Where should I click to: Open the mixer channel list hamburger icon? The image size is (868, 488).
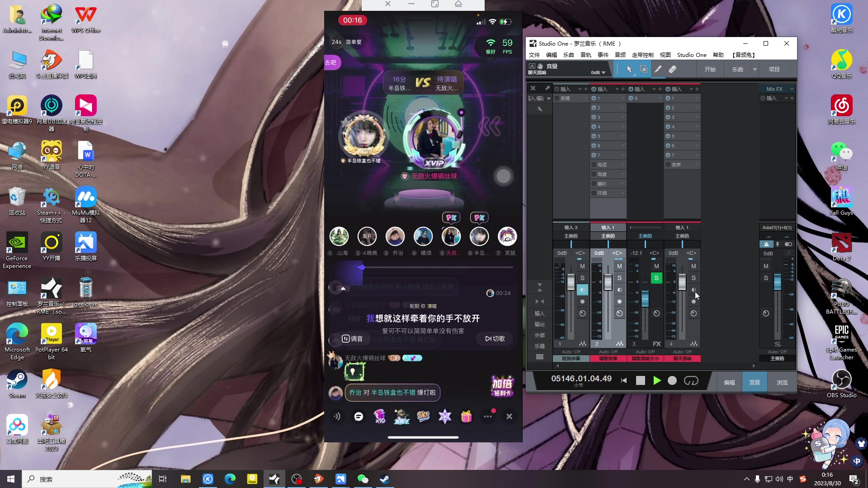click(539, 357)
